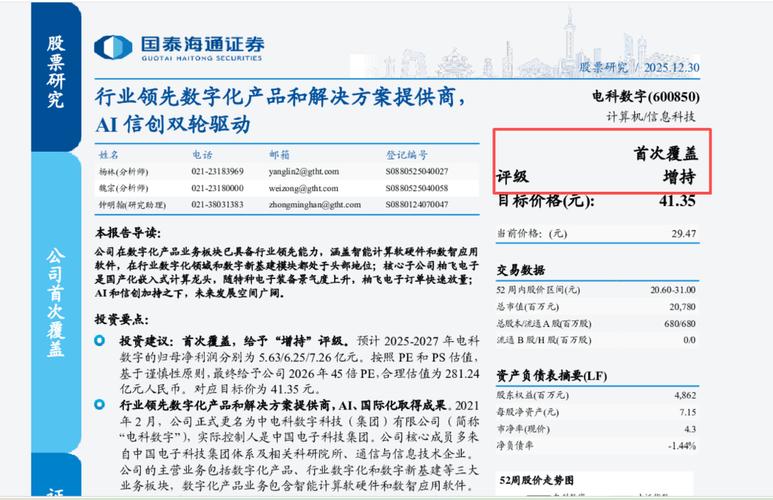Viewport: 773px width, 500px height.
Task: Click the subtitle AI 信创双轮驱动
Action: pos(173,124)
